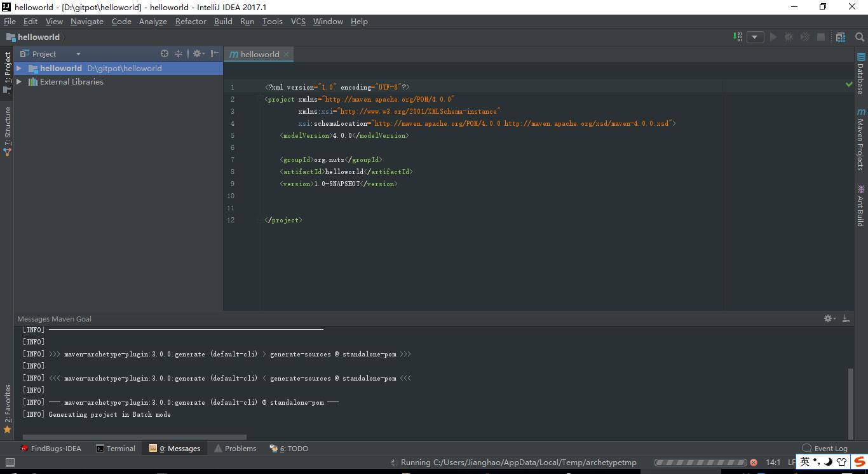Open the run configuration dropdown
The height and width of the screenshot is (474, 868).
pos(755,37)
